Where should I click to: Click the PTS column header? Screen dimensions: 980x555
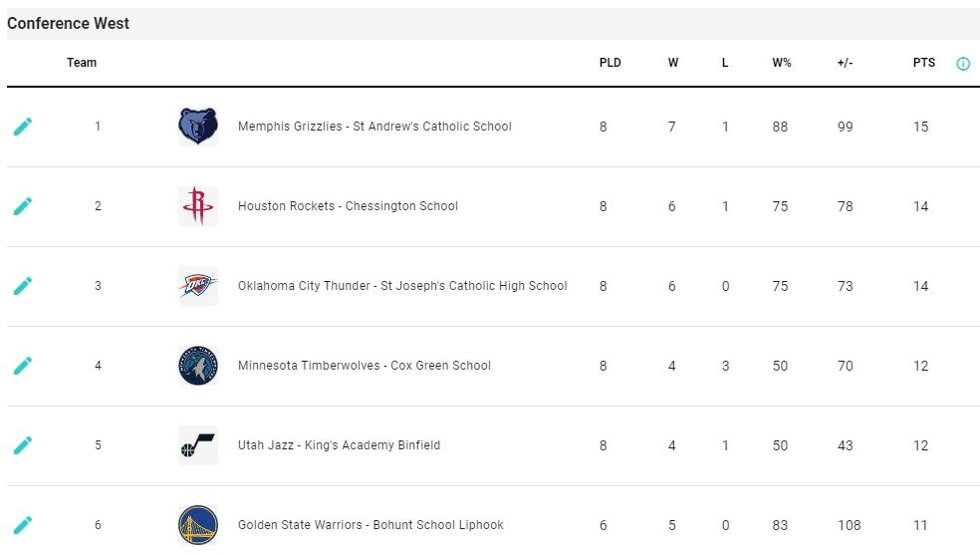point(924,63)
